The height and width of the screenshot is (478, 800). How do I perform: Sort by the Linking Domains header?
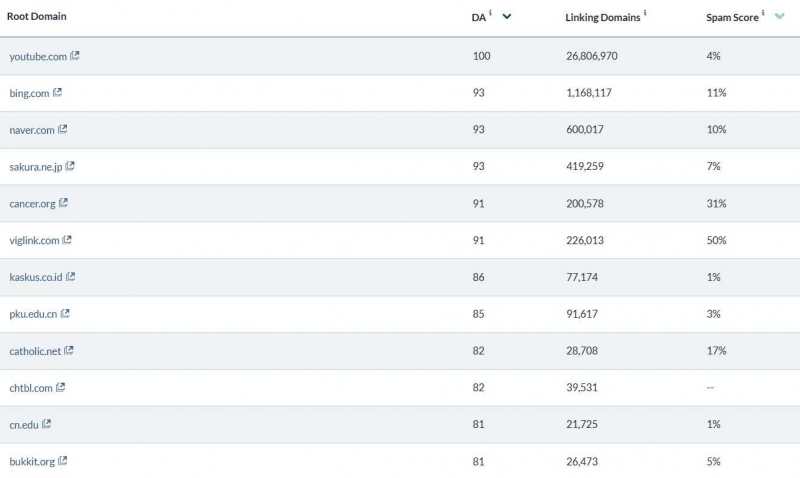click(x=603, y=17)
